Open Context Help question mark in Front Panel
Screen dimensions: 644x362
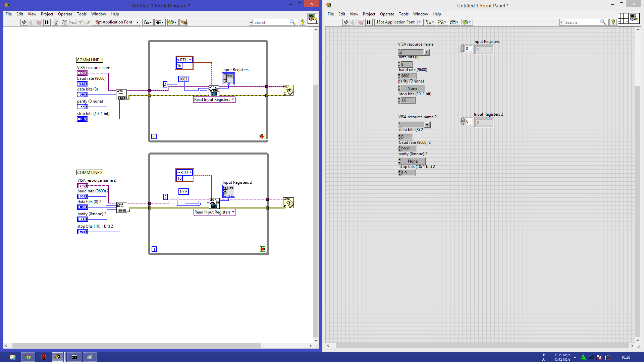click(613, 22)
